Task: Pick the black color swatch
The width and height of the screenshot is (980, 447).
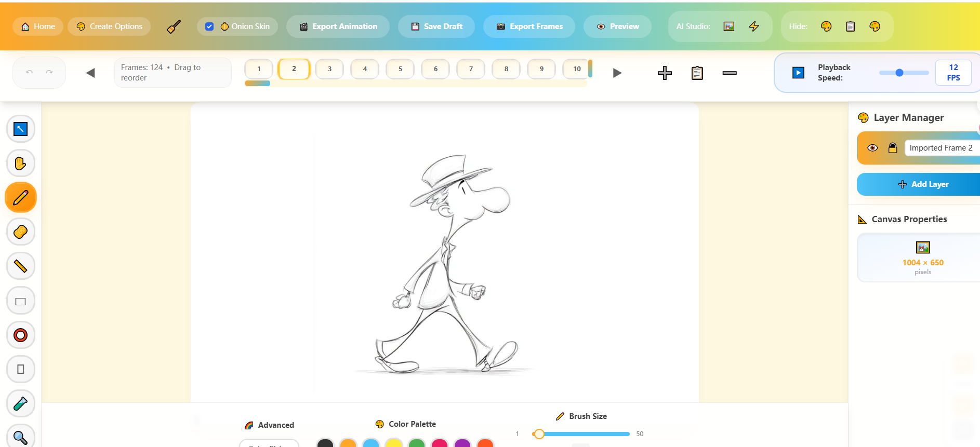Action: tap(325, 443)
